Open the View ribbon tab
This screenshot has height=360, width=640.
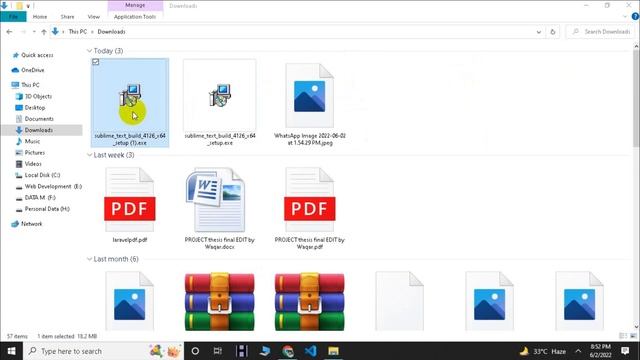(x=93, y=17)
